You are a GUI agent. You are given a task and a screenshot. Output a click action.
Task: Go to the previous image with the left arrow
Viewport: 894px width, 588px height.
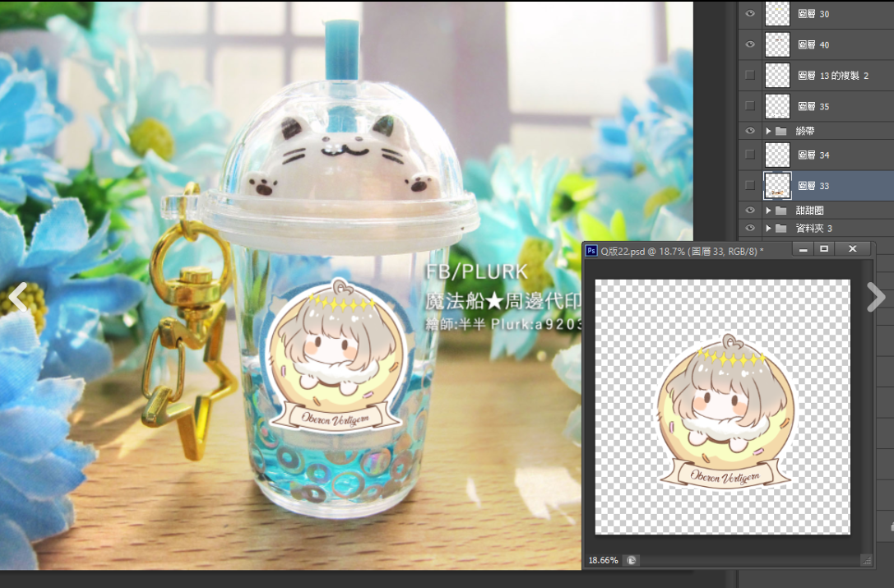pyautogui.click(x=18, y=297)
